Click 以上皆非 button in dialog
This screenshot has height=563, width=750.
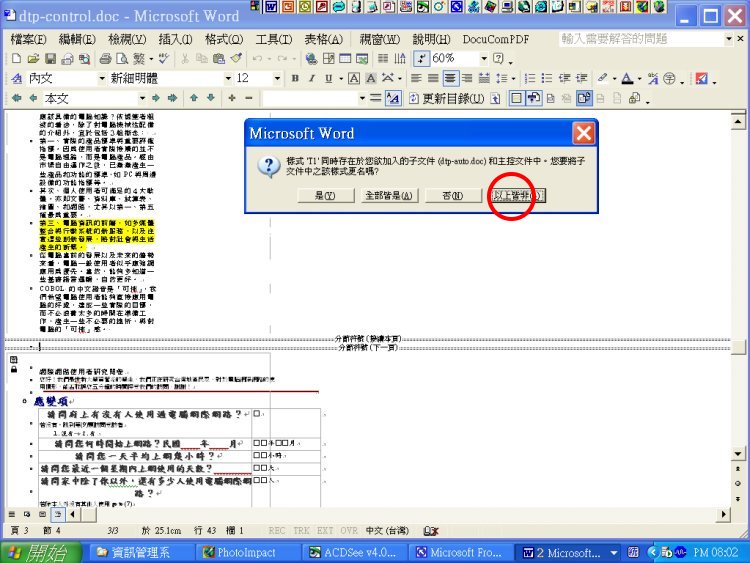click(517, 195)
